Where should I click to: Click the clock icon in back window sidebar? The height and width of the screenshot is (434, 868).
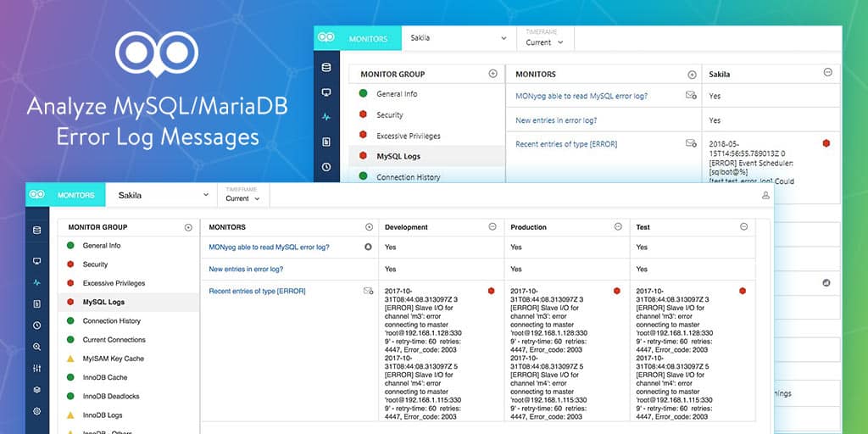(326, 167)
